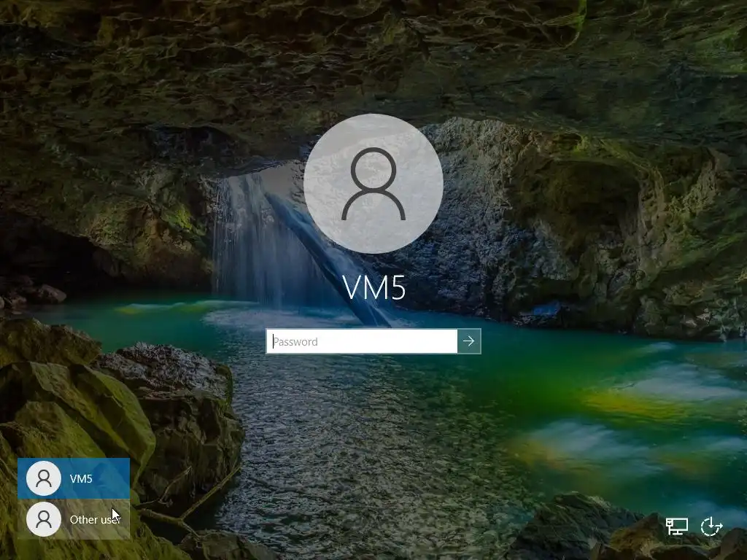Open the network connection icon
Viewport: 747px width, 560px height.
click(x=676, y=526)
